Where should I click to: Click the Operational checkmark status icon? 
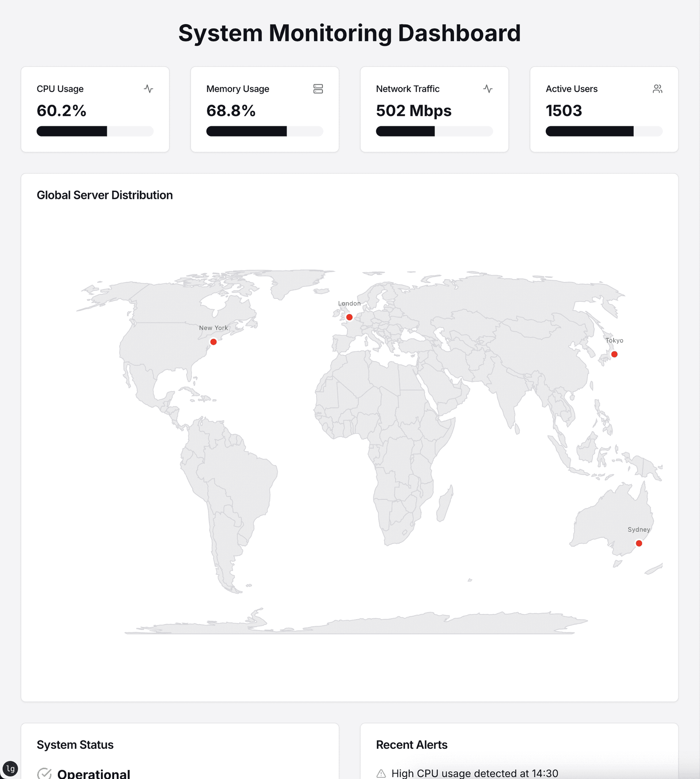[x=44, y=773]
